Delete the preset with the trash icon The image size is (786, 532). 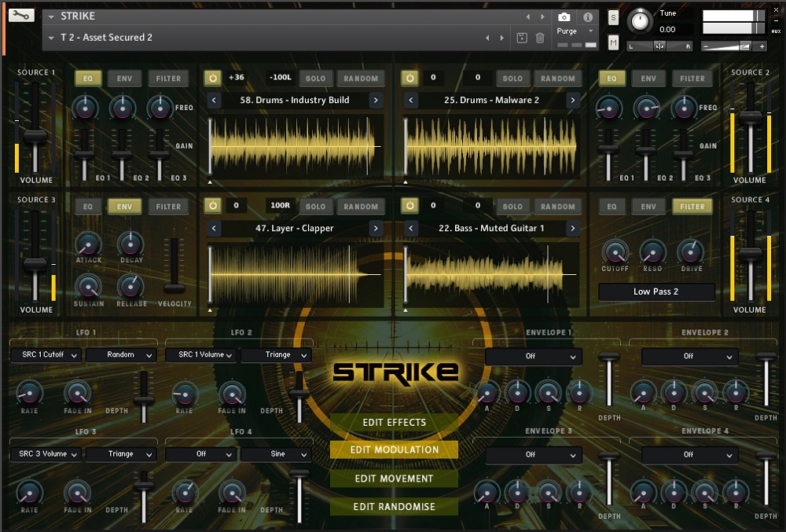[x=540, y=38]
